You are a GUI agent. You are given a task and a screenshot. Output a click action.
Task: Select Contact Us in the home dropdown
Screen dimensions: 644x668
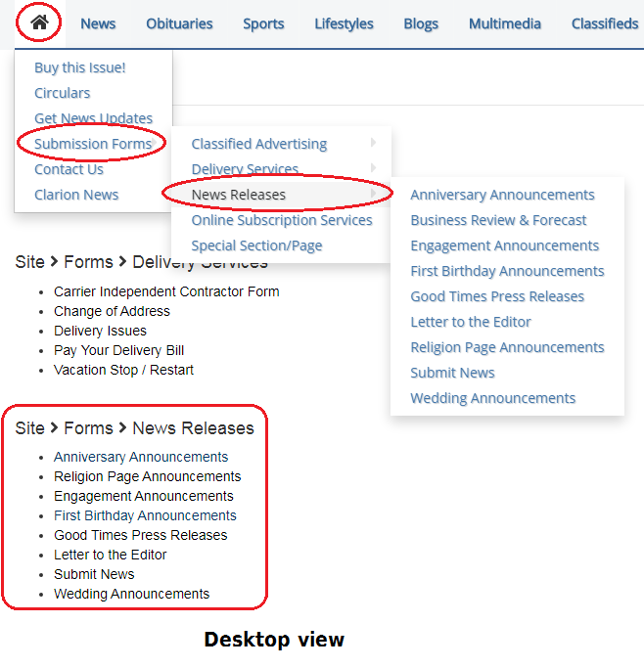point(69,169)
